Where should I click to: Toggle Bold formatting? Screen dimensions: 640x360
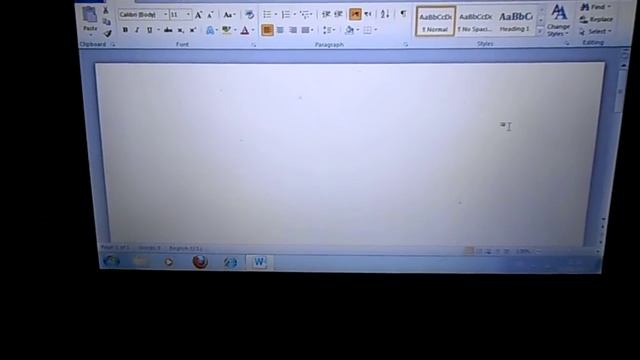pos(125,30)
